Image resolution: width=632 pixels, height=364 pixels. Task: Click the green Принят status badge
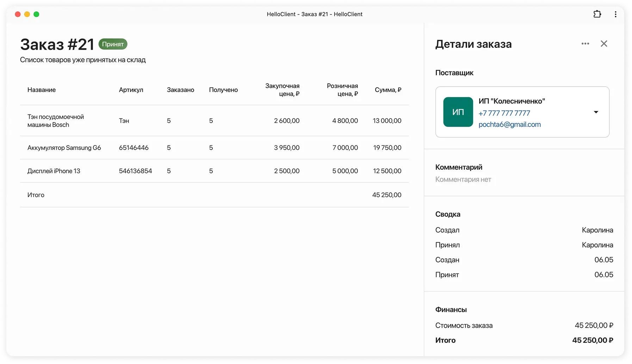[113, 44]
